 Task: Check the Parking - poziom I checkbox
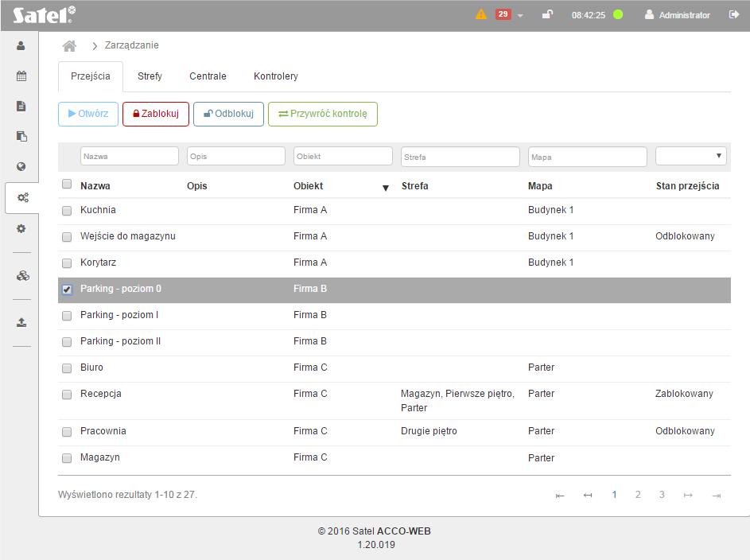67,316
